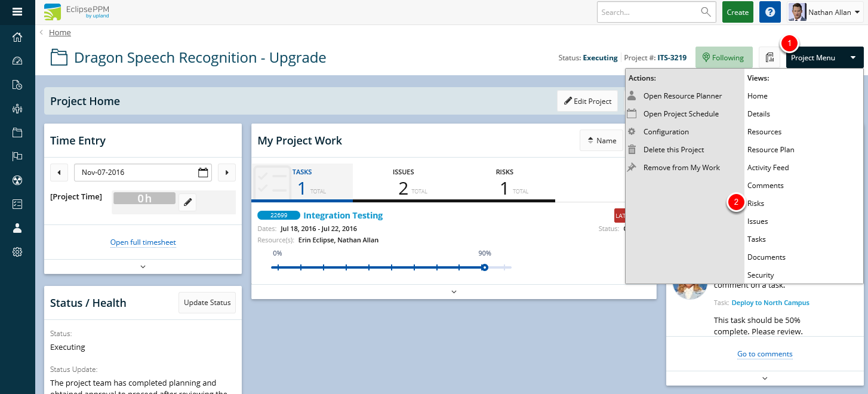Open Nathan Allan user dropdown
868x394 pixels.
825,12
